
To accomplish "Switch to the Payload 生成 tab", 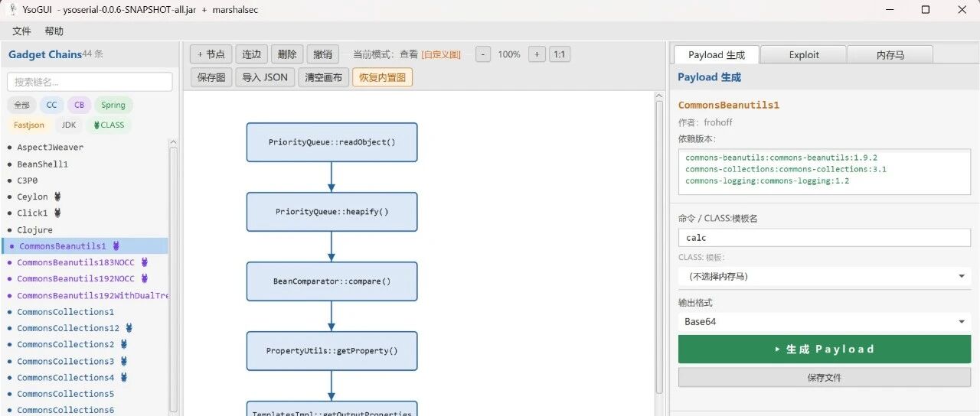I will point(716,54).
